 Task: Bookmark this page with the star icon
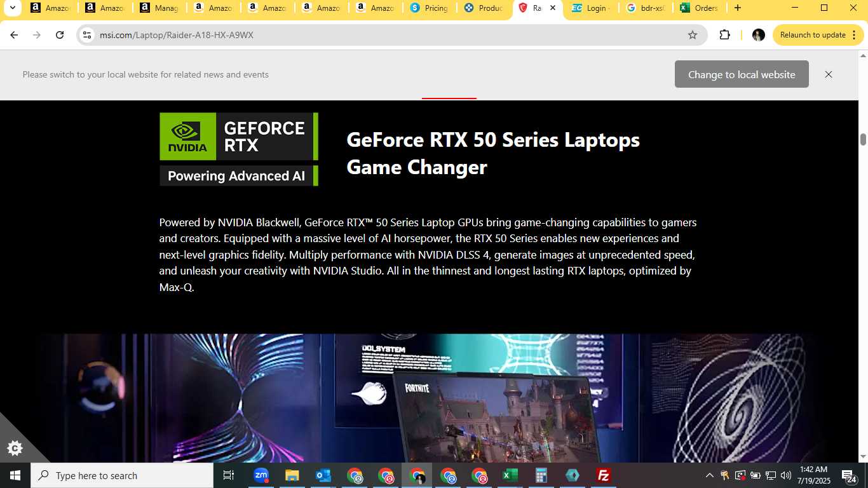(693, 35)
